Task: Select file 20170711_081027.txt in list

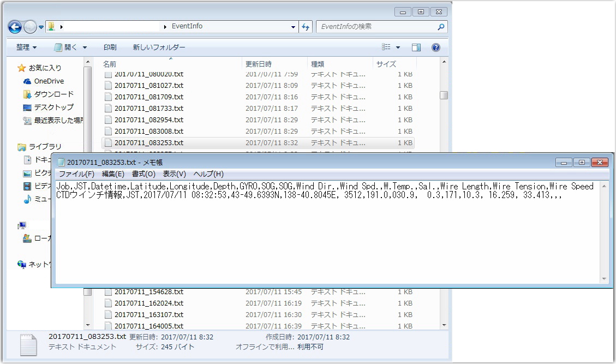Action: click(148, 86)
